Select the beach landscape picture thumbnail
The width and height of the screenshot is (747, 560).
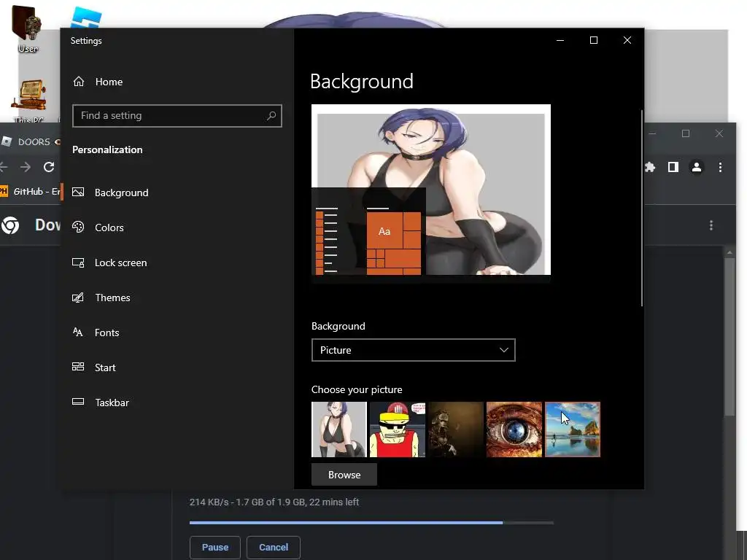[573, 429]
